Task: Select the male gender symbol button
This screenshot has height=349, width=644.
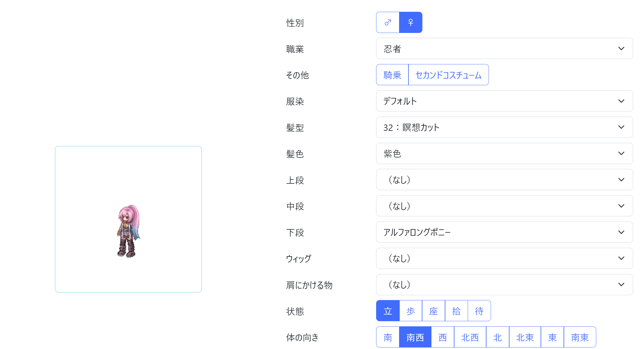Action: (388, 22)
